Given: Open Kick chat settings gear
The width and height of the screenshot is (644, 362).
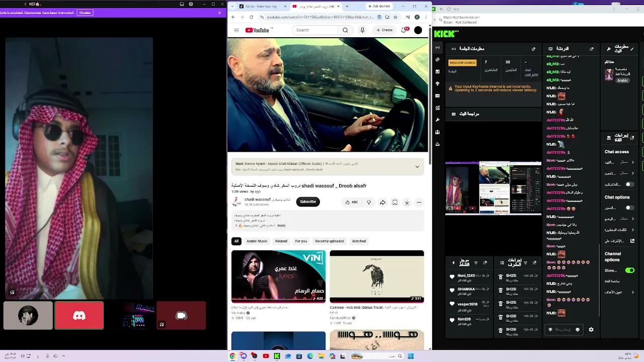Looking at the screenshot, I should [x=591, y=330].
